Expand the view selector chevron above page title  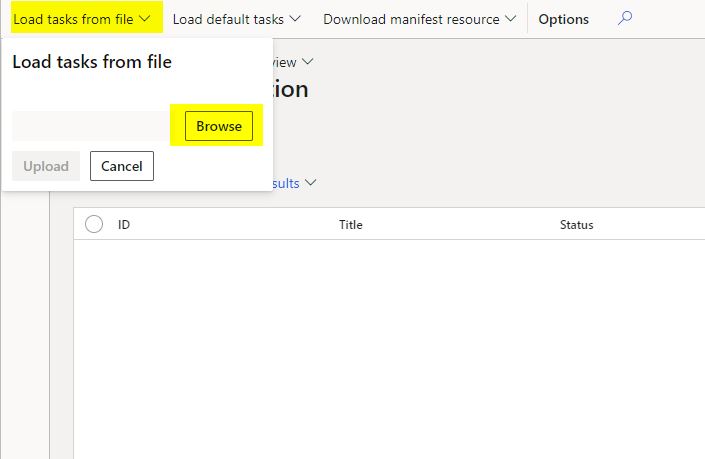click(307, 62)
